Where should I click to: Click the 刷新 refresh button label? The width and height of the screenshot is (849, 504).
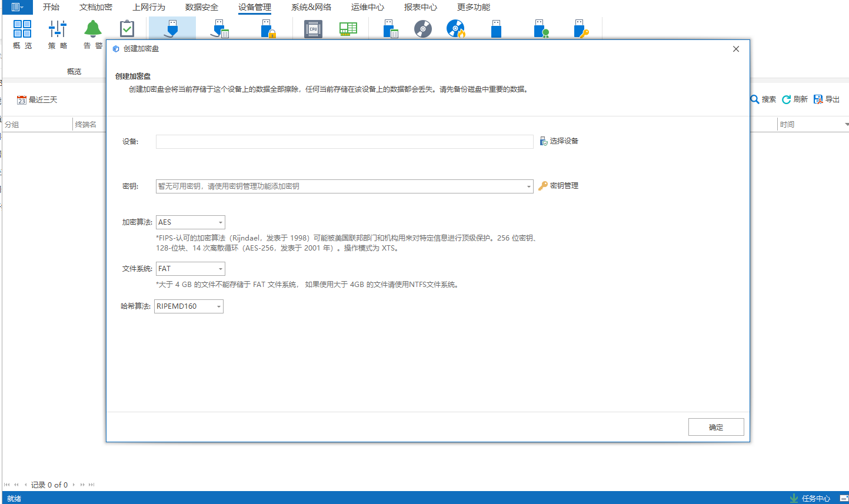tap(801, 99)
